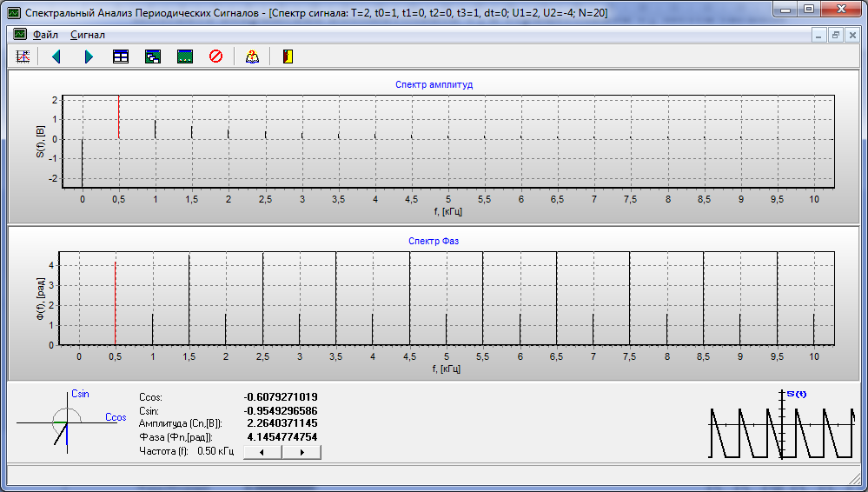The height and width of the screenshot is (492, 868).
Task: Click the S(t) signal waveform preview
Action: [x=784, y=424]
